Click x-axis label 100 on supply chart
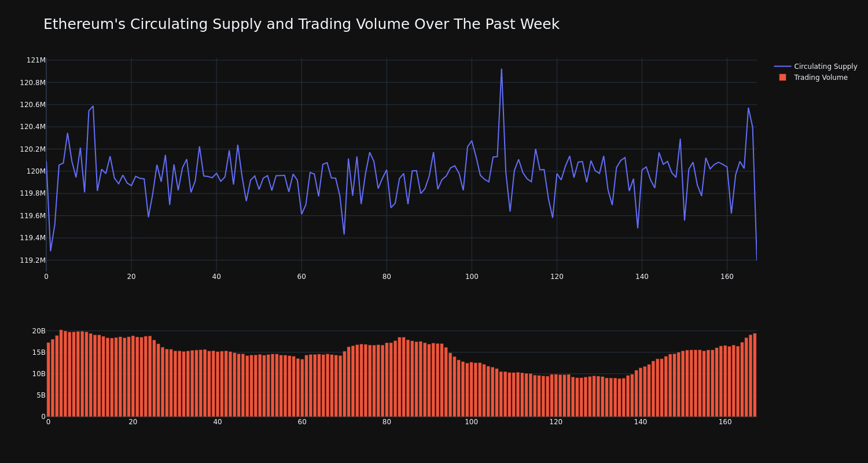 (472, 277)
